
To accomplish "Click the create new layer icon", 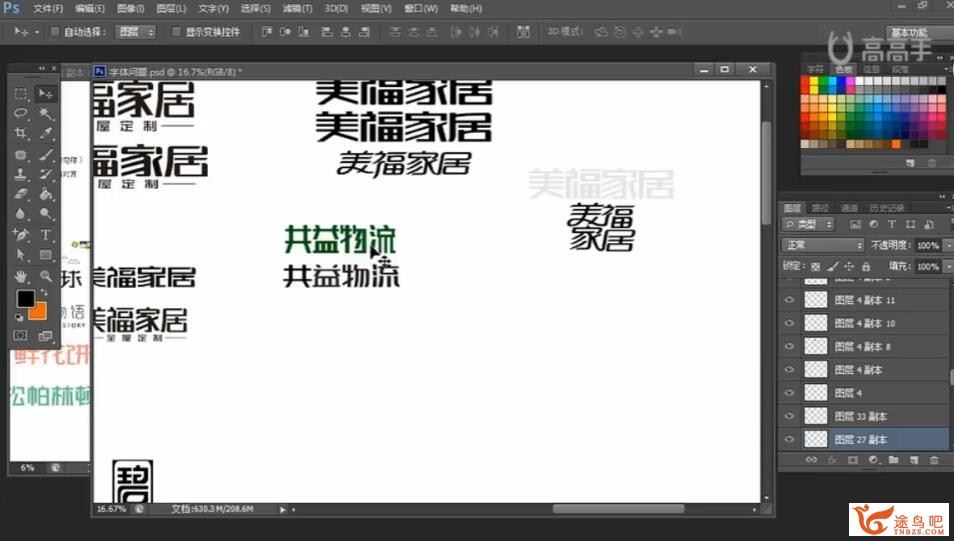I will coord(914,460).
